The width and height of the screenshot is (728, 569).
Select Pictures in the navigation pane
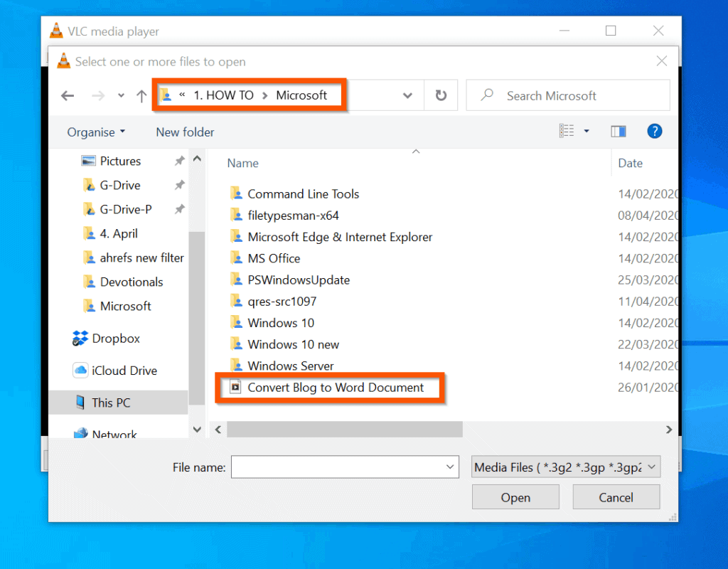coord(119,161)
